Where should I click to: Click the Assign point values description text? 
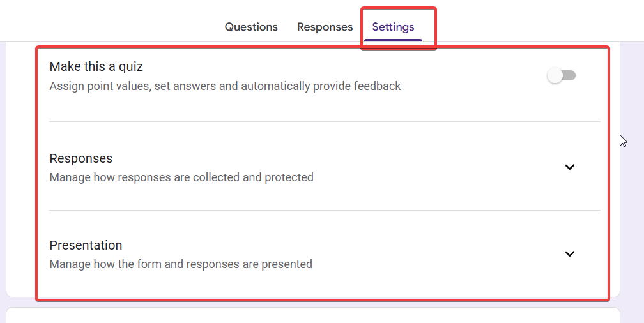pos(225,86)
